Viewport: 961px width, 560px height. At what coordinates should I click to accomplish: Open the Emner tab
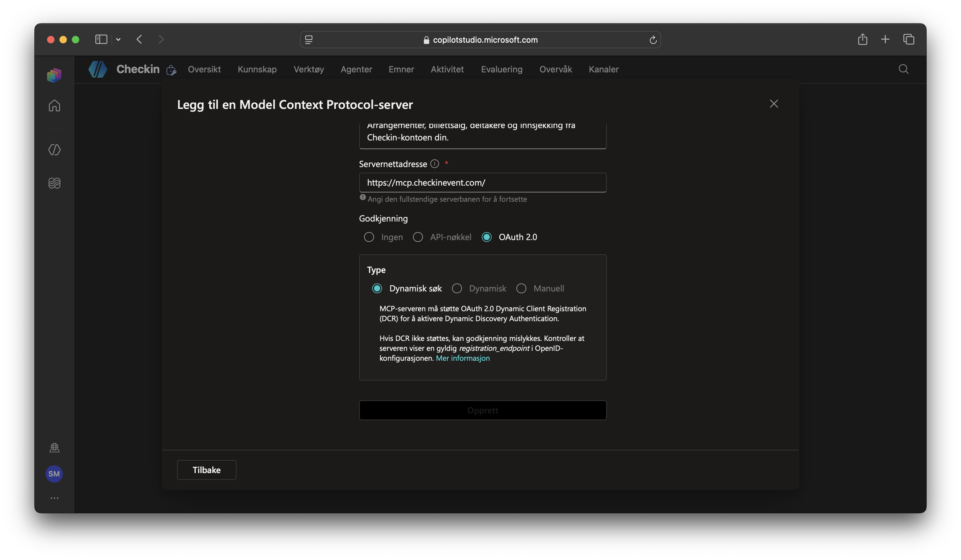(x=401, y=69)
